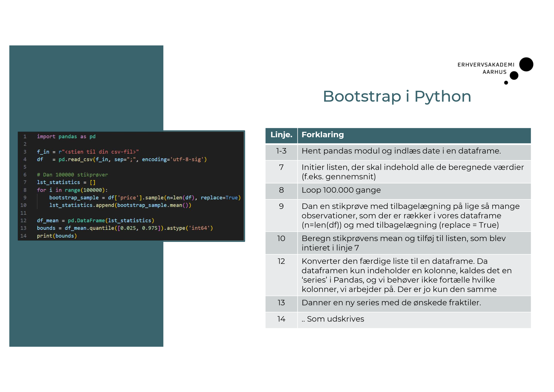Click the for i in range line

[x=72, y=190]
